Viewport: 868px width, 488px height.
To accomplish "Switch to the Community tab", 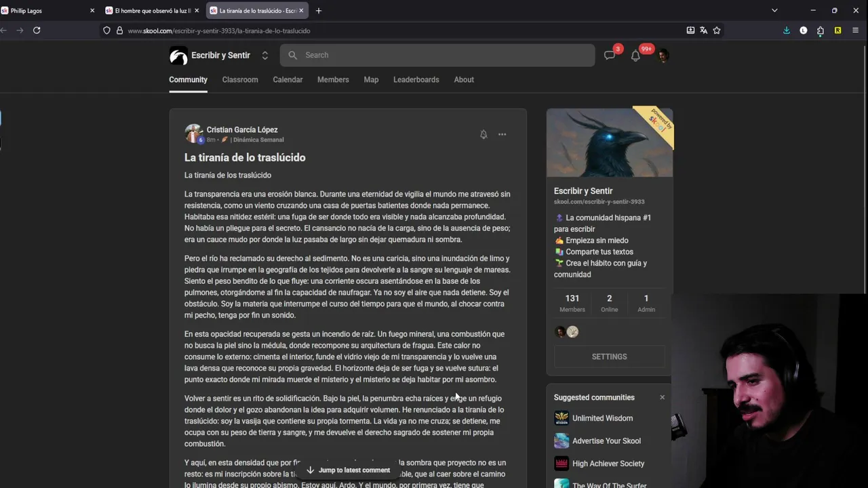I will 188,79.
